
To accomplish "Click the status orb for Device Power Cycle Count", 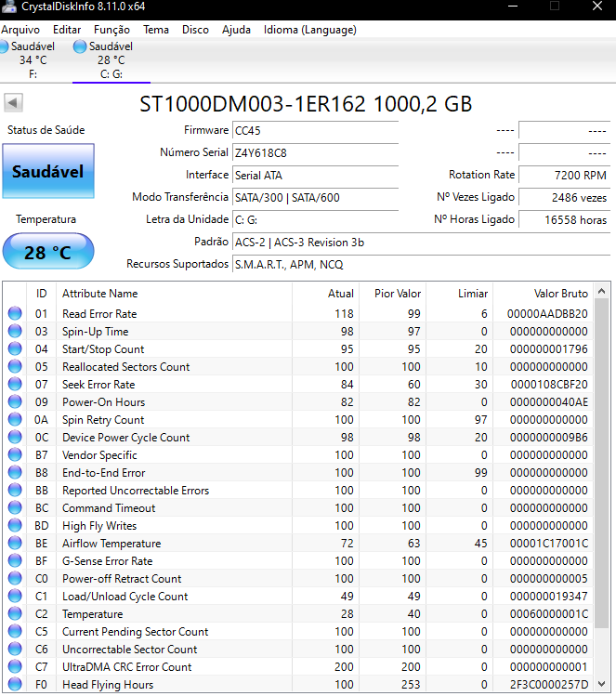I will point(15,438).
